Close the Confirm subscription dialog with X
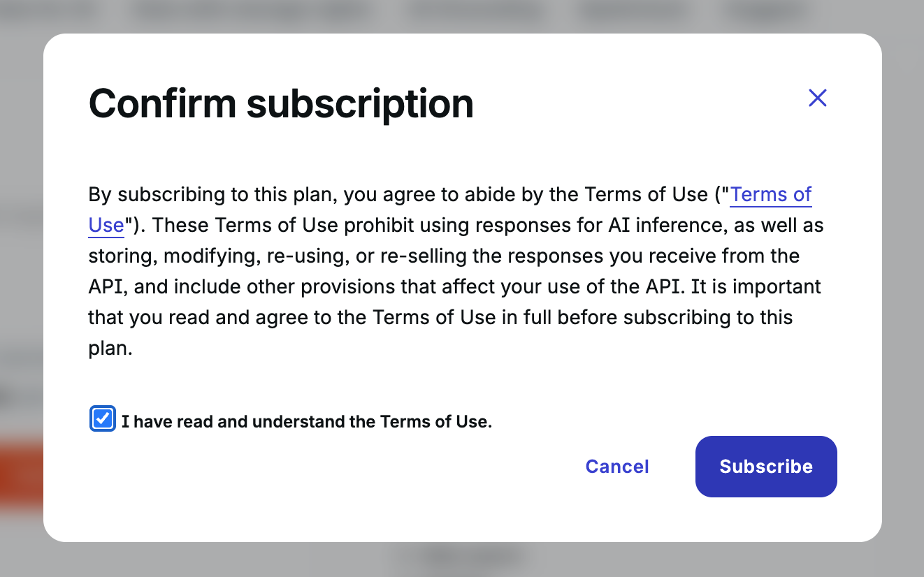 pos(817,98)
